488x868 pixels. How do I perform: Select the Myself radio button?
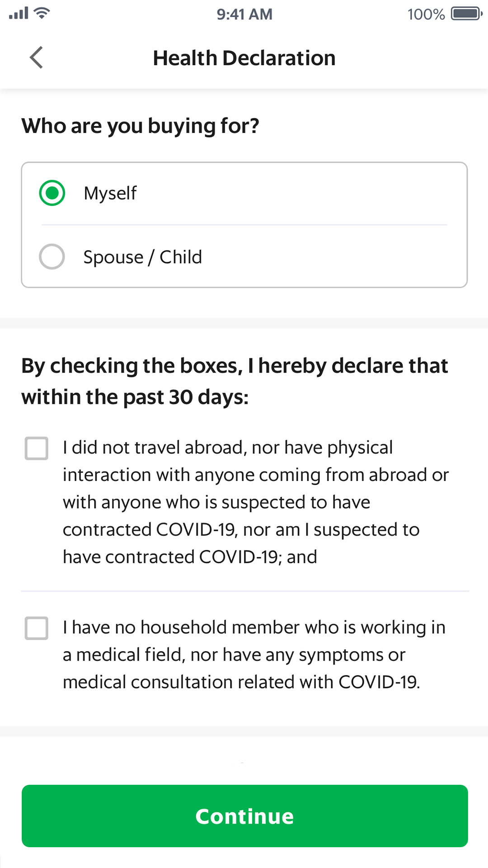pyautogui.click(x=52, y=193)
